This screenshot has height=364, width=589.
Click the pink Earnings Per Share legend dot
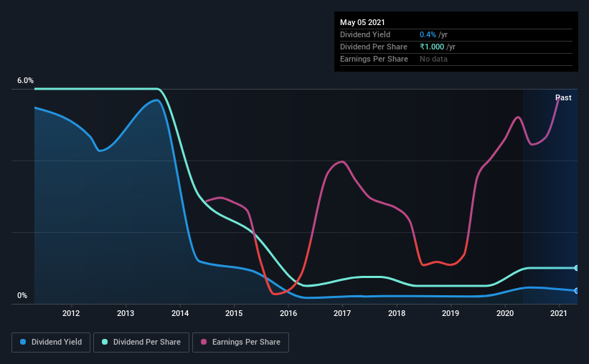(204, 342)
